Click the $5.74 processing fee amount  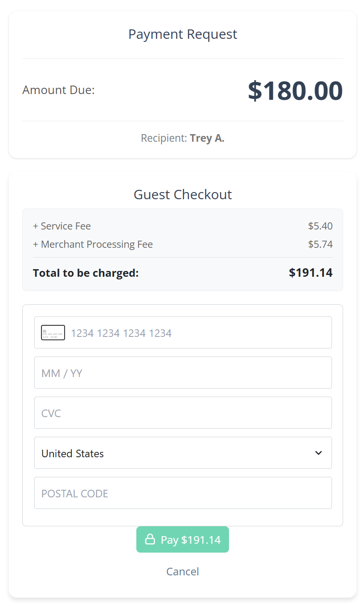320,244
